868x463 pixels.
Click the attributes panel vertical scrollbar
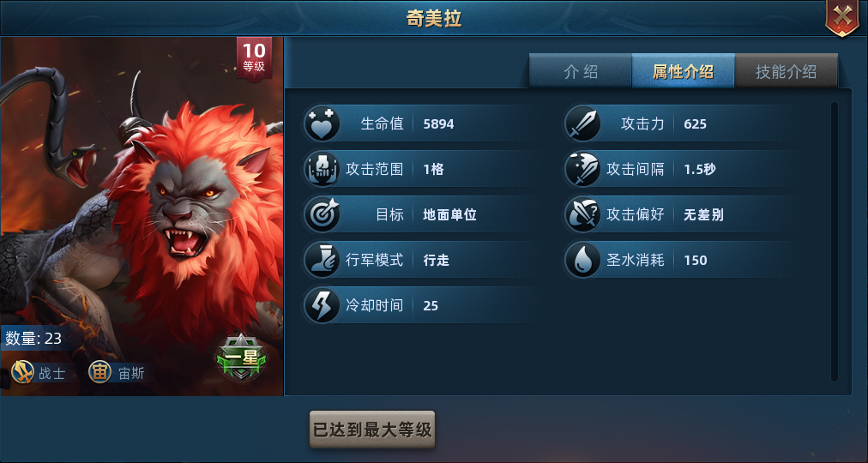tap(835, 241)
